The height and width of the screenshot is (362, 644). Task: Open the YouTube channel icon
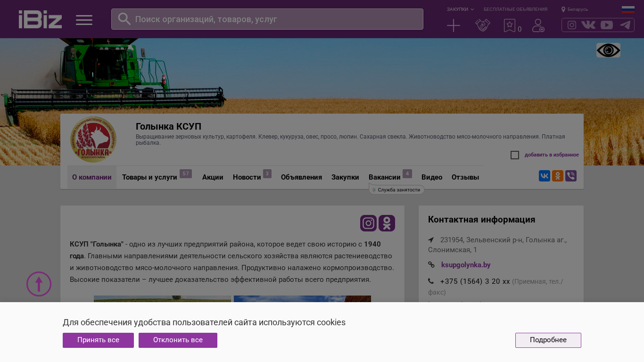click(x=607, y=25)
